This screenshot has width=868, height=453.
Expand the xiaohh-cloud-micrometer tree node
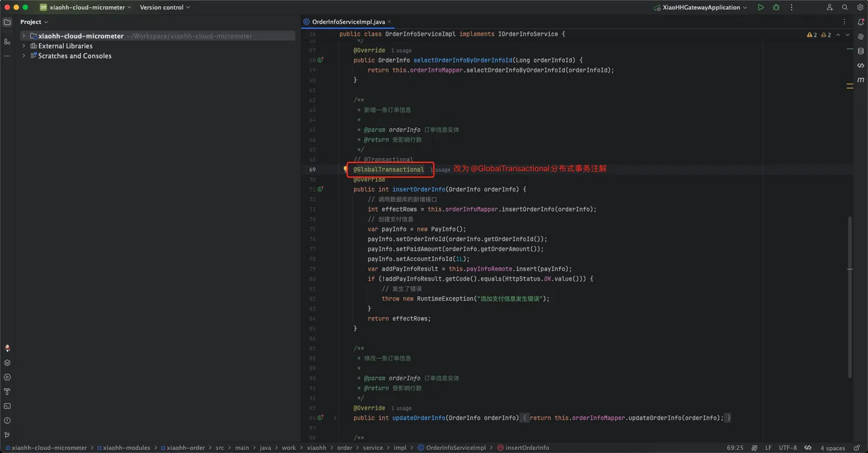pyautogui.click(x=24, y=36)
